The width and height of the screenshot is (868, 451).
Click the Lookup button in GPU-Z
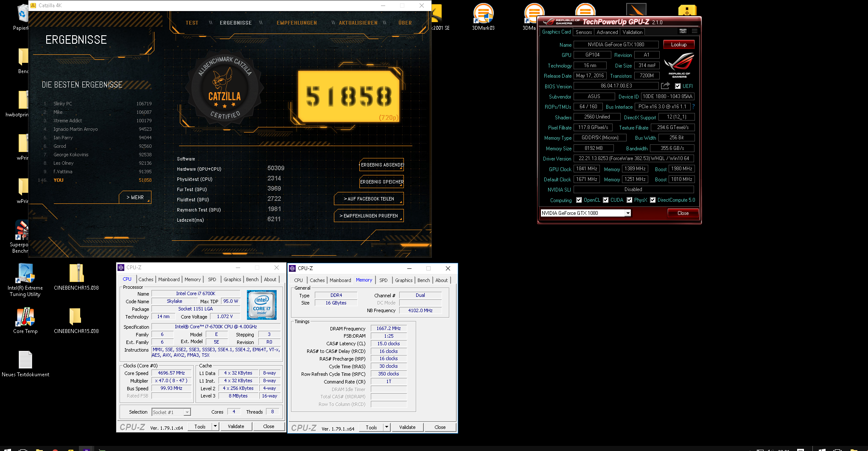point(679,45)
